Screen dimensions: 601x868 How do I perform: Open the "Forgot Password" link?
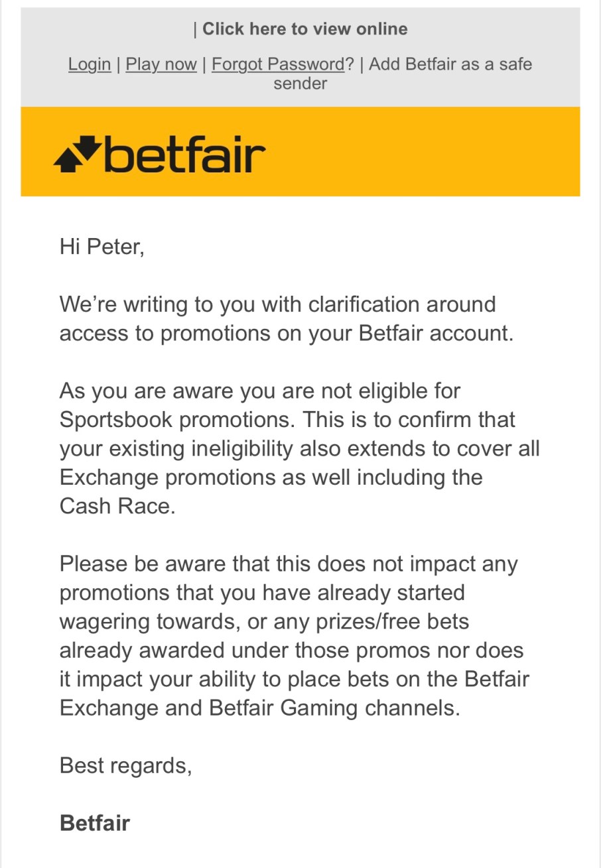[x=278, y=64]
